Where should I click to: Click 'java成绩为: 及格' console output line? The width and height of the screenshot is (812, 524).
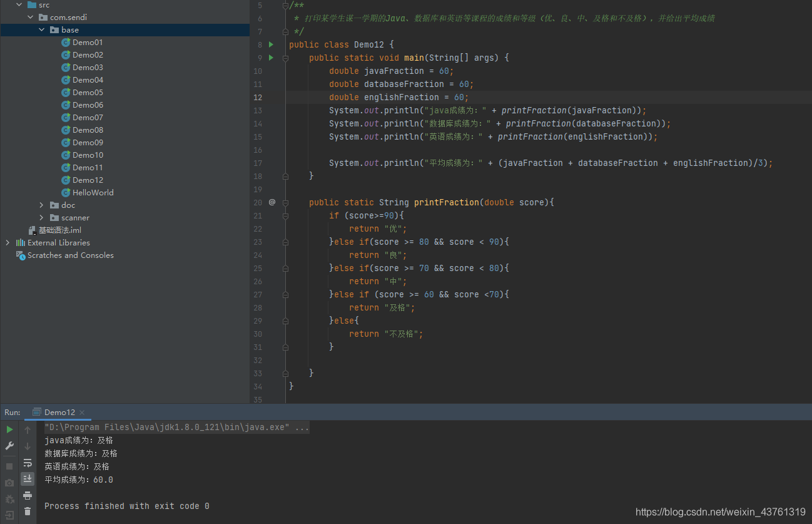[79, 440]
